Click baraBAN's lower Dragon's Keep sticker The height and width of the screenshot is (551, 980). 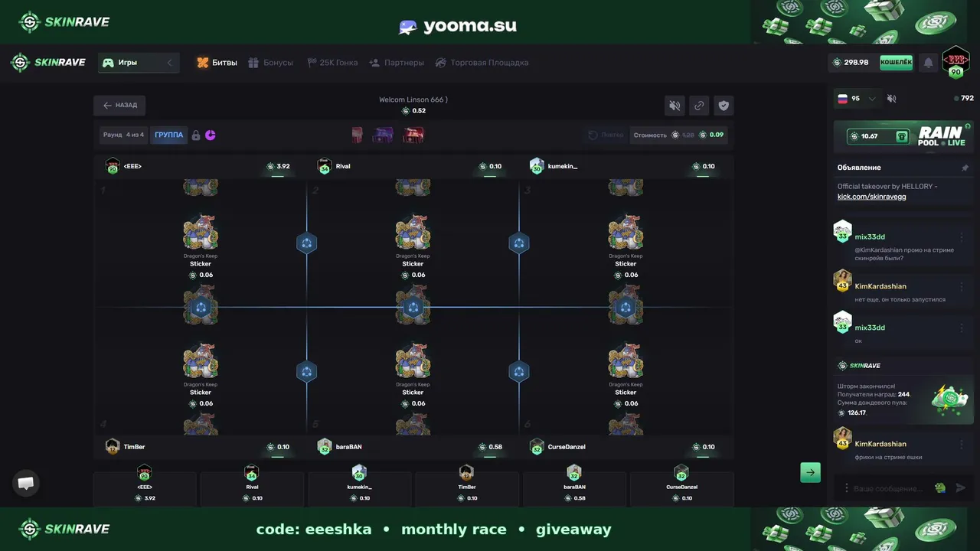pos(413,362)
